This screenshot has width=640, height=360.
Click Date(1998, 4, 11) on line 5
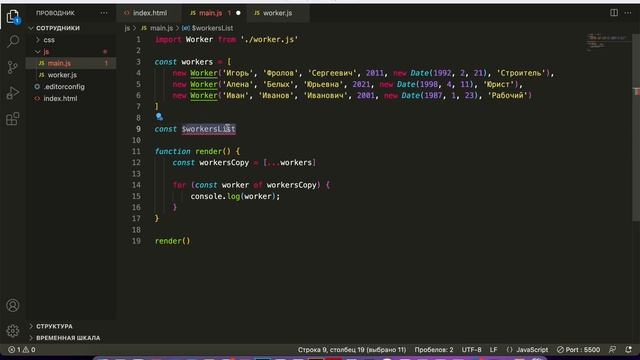[x=436, y=84]
